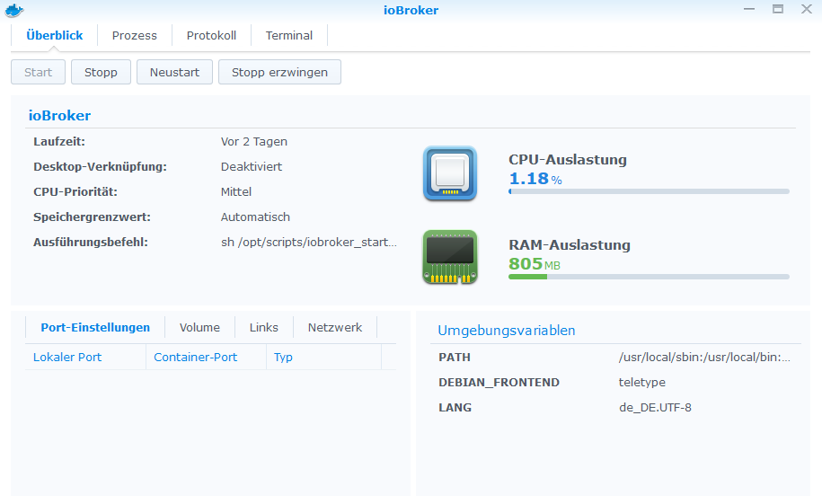Image resolution: width=822 pixels, height=504 pixels.
Task: Click the 'Ausführungsbefehl:' label
Action: click(x=91, y=243)
